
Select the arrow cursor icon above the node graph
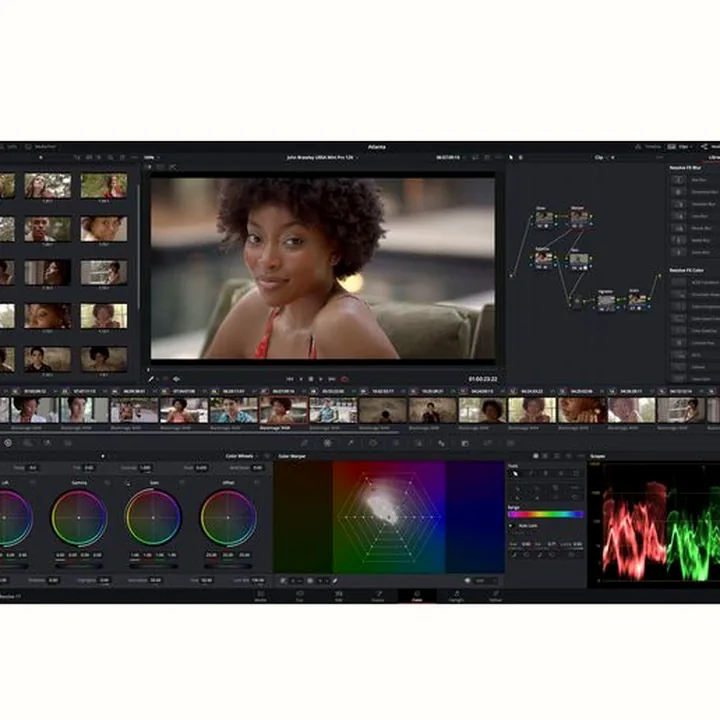[511, 158]
